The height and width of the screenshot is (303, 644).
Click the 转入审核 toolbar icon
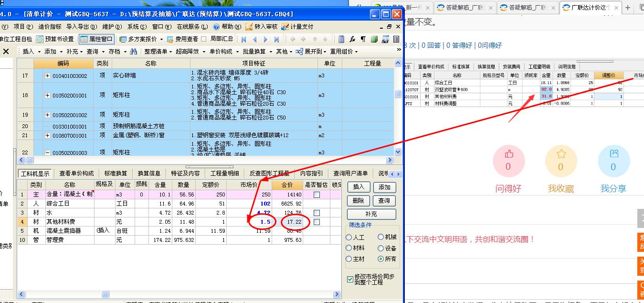(249, 27)
